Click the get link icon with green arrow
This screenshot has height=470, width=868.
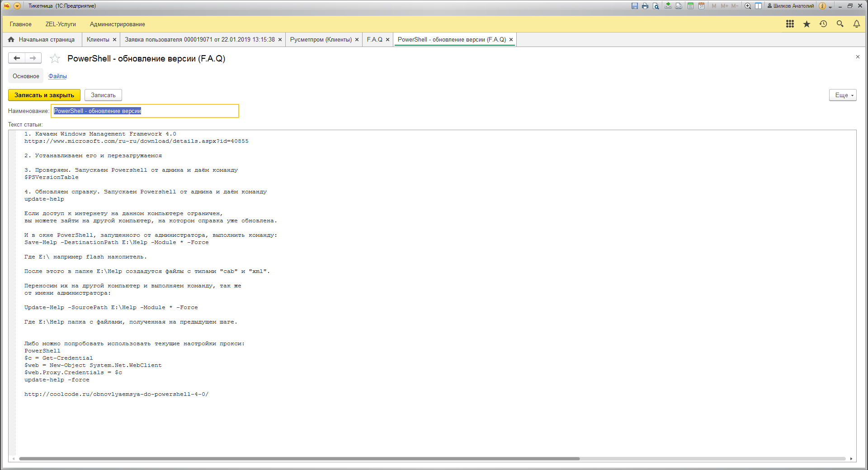click(x=668, y=6)
